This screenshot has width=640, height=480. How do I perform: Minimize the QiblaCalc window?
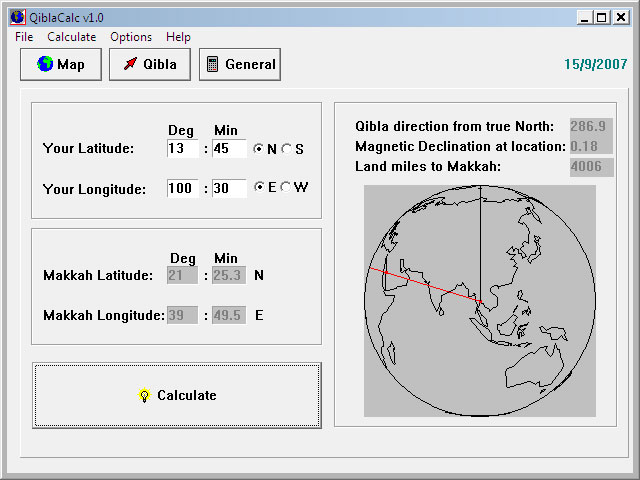(585, 18)
